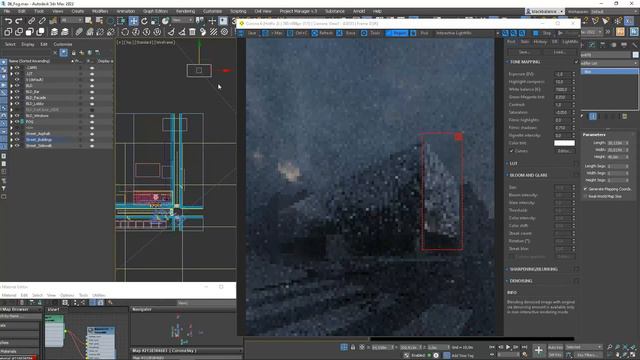Viewport: 640px width, 360px height.
Task: Click the Editor... button next to Curves
Action: pyautogui.click(x=564, y=151)
